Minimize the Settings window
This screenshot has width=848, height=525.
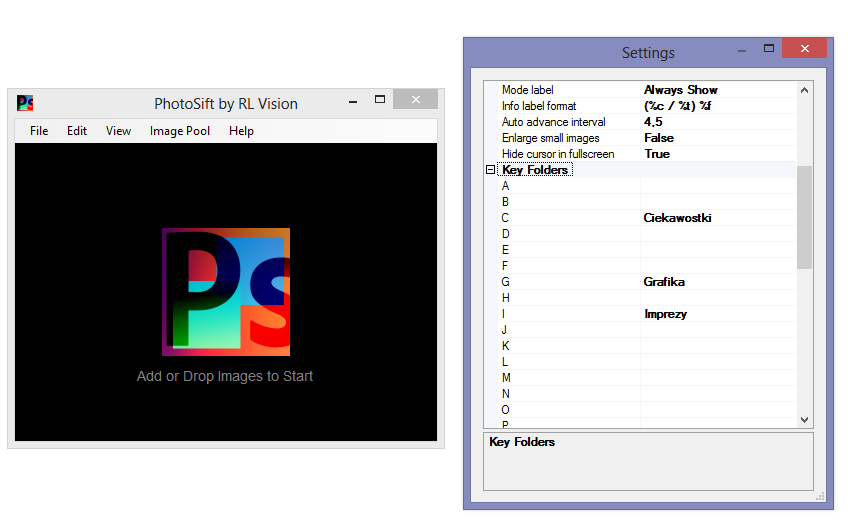pyautogui.click(x=742, y=50)
